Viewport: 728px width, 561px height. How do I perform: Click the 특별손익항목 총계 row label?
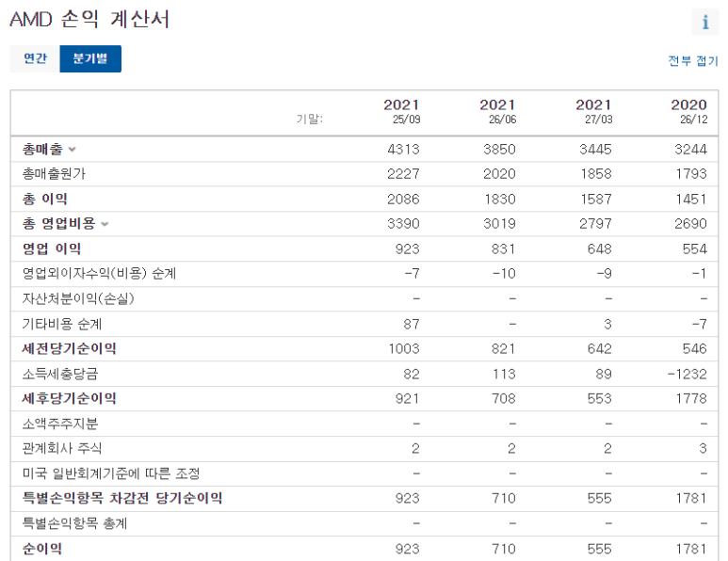[74, 523]
